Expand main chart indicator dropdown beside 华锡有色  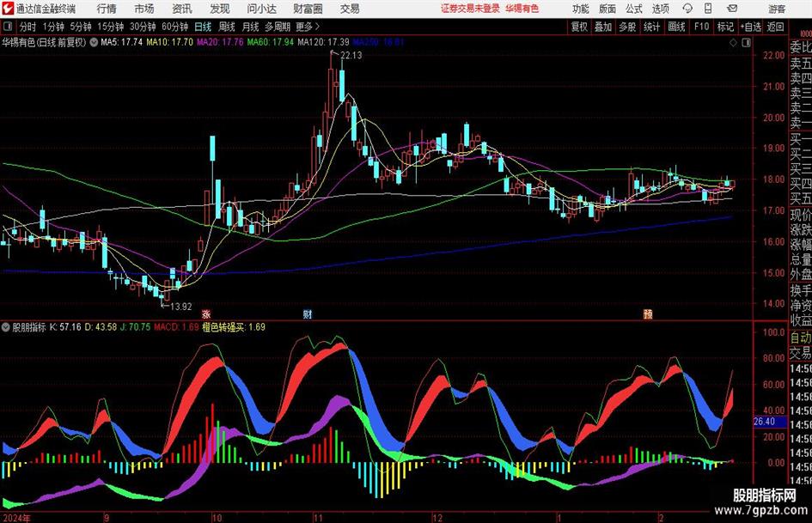94,42
